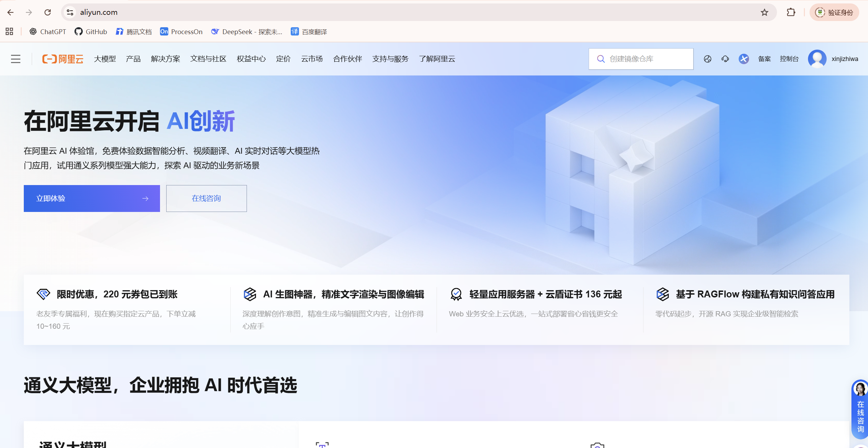Click heading 通义大模型，企业拥抱 AI 时代首选
868x448 pixels.
pos(160,385)
